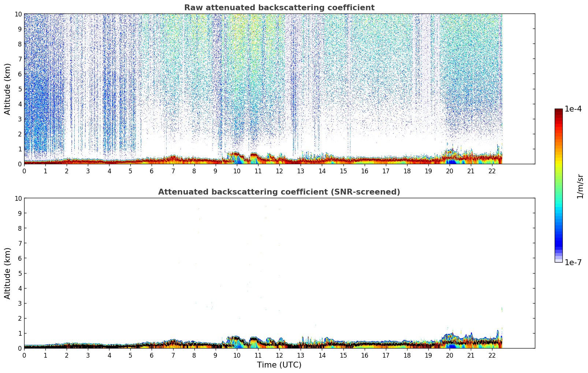
Task: Click the "Raw attenuated backscattering coefficient" plot title
Action: pos(279,8)
